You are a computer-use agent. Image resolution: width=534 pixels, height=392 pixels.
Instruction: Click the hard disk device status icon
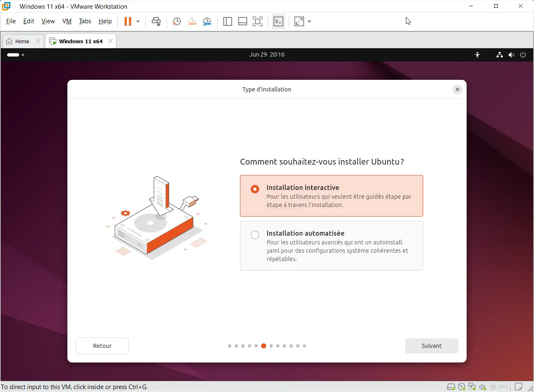(451, 387)
